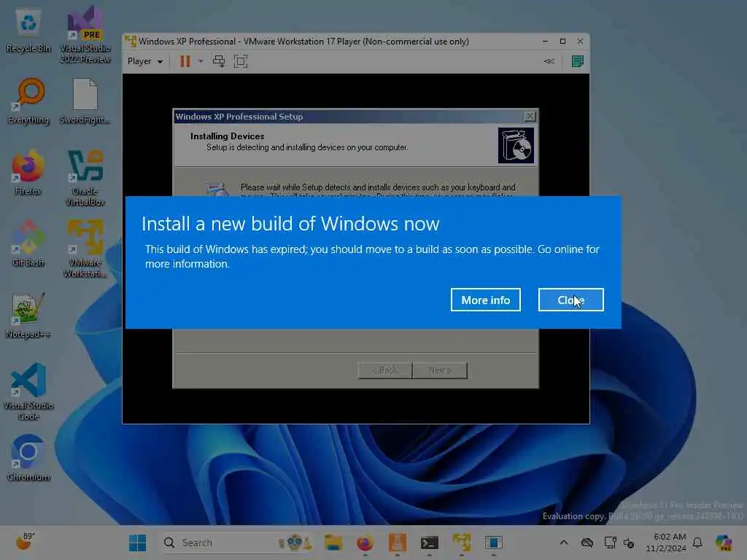
Task: Switch to VMware Player taskbar icon
Action: (x=462, y=542)
